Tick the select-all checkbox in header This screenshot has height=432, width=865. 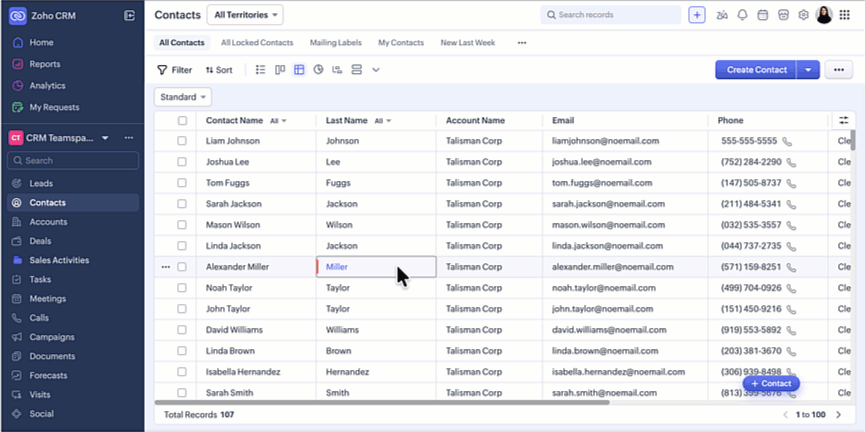tap(182, 121)
